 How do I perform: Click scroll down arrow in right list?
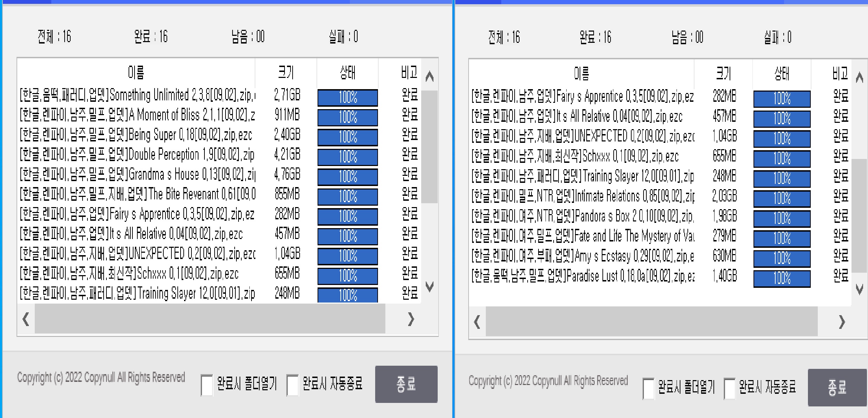859,289
